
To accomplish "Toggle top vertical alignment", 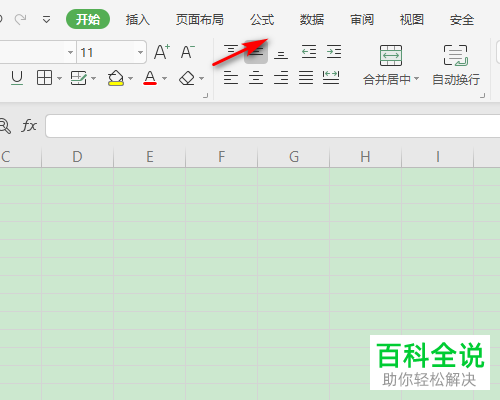I will (x=231, y=52).
